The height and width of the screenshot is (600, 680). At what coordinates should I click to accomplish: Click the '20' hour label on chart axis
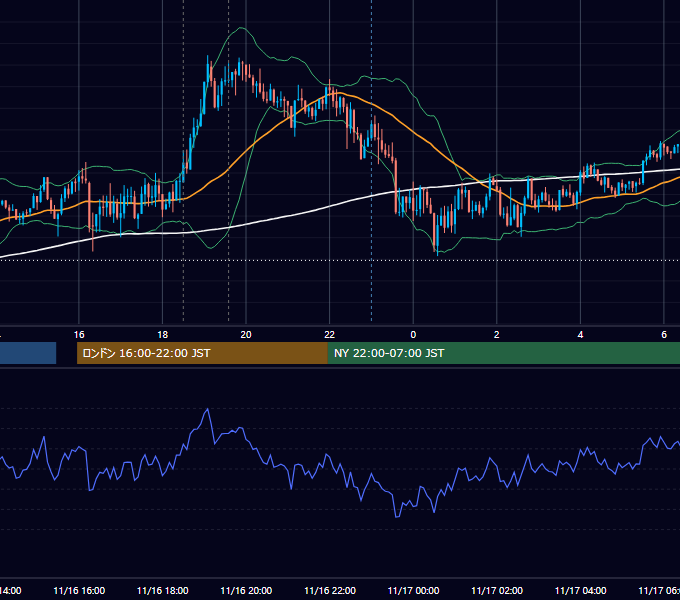(x=246, y=335)
